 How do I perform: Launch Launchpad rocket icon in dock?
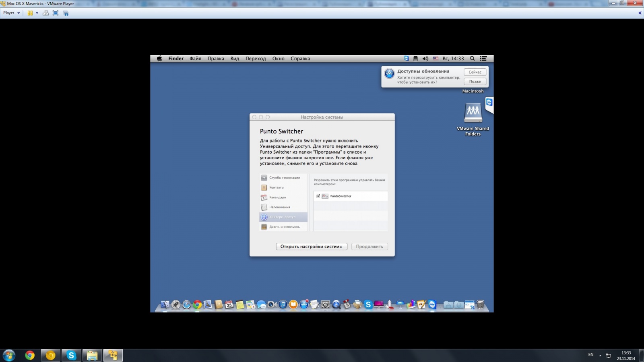[176, 304]
